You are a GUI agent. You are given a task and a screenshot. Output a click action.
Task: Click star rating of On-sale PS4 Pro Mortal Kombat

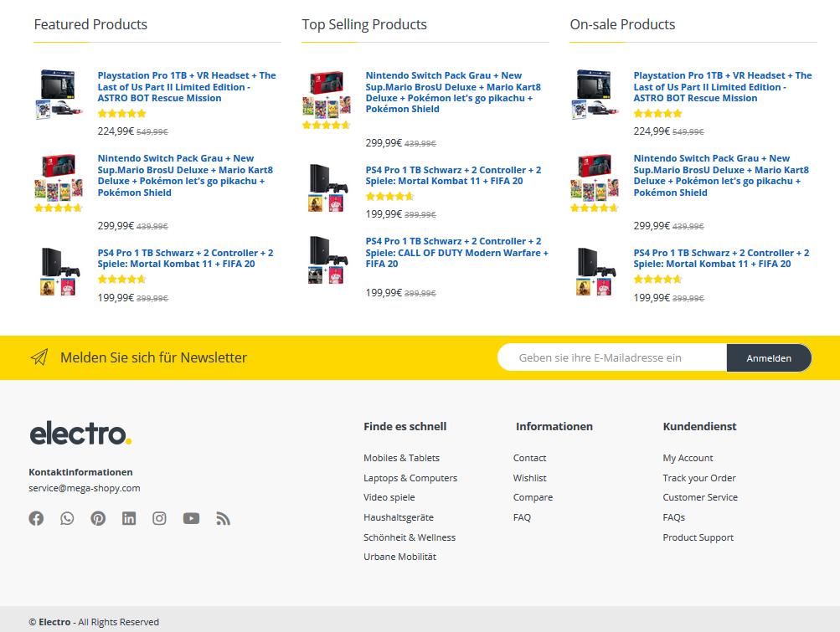pyautogui.click(x=657, y=279)
